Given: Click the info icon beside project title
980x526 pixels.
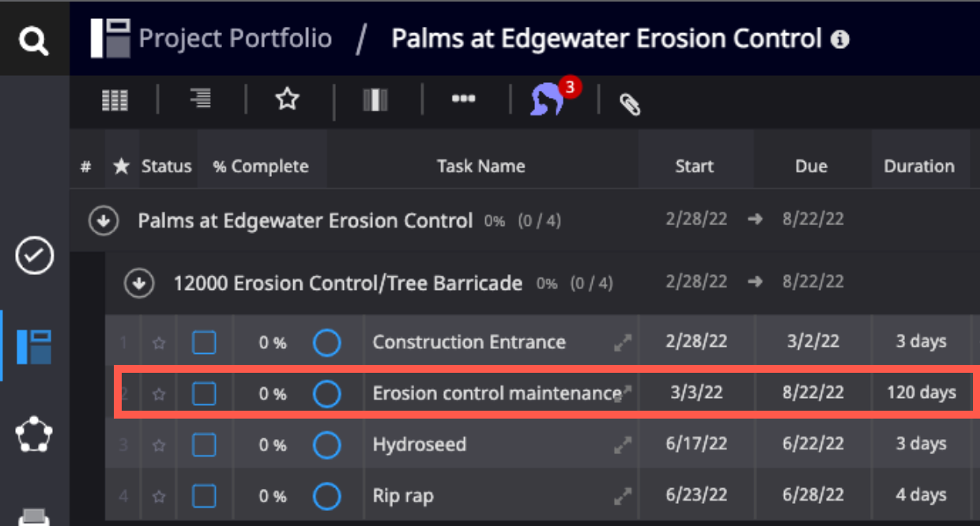Looking at the screenshot, I should pos(841,39).
